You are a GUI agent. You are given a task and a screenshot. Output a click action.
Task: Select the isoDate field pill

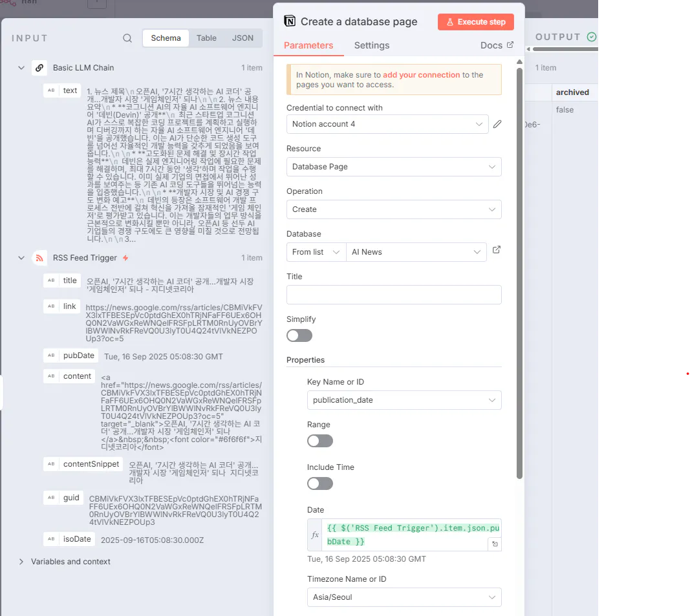pos(69,539)
